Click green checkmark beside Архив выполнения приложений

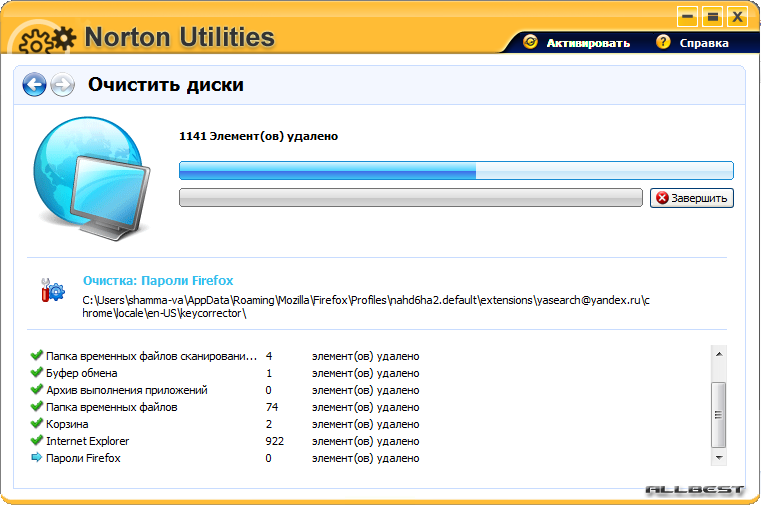[x=36, y=389]
